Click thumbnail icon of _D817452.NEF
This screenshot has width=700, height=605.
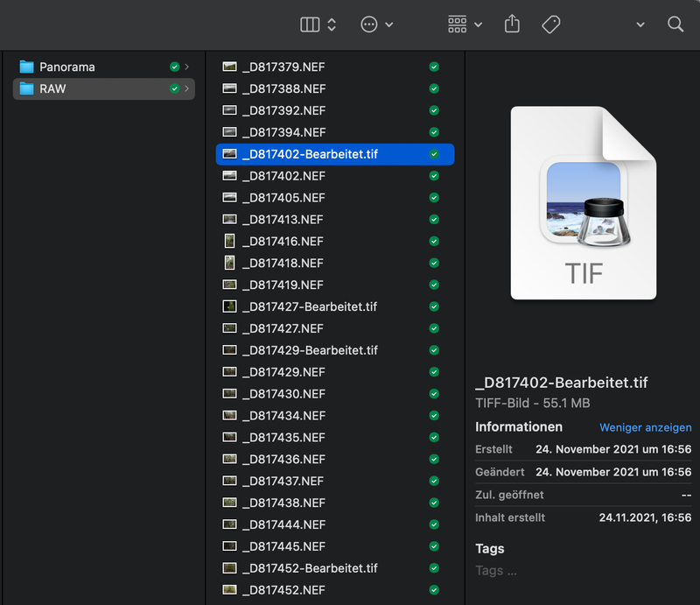229,590
